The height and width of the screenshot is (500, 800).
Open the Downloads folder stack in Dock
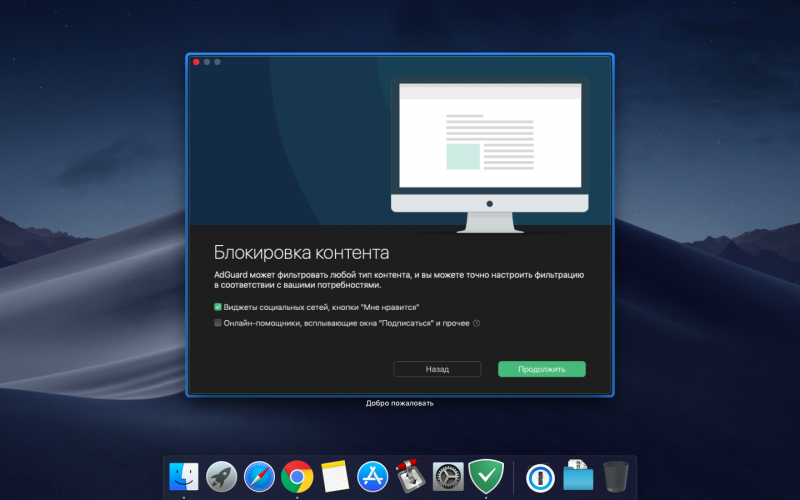click(x=578, y=476)
